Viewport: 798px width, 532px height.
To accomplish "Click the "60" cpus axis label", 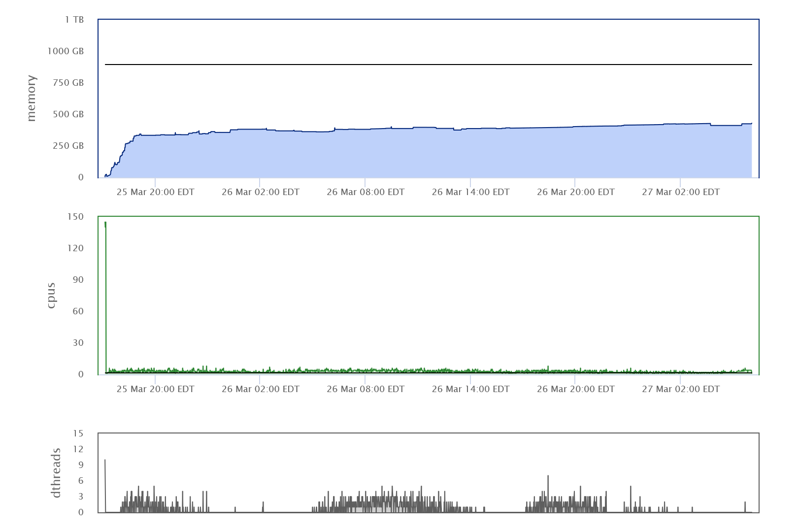I will pos(78,311).
